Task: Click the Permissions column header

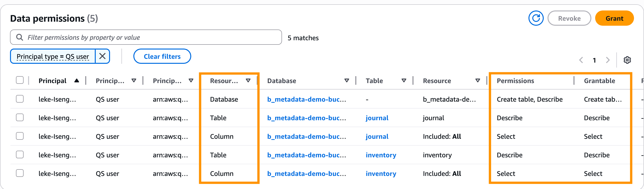Action: 515,81
